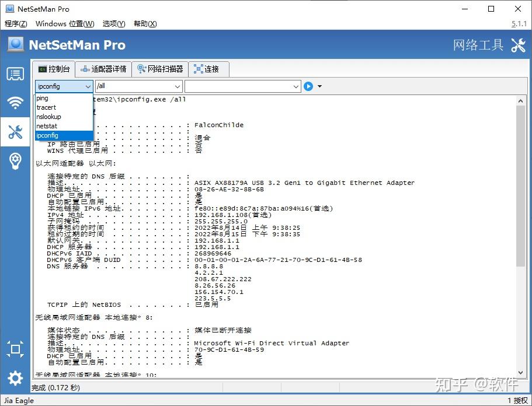Expand the arrow next to the run button
The height and width of the screenshot is (406, 532).
(x=319, y=86)
